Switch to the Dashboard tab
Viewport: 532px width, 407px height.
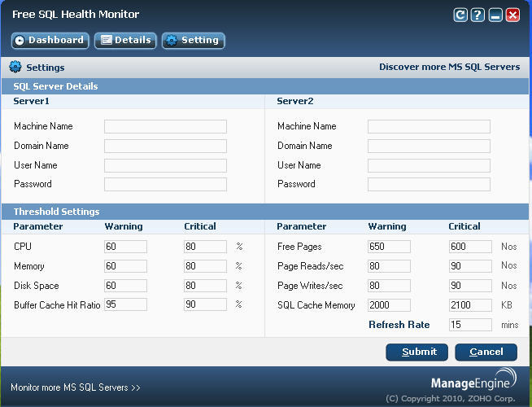[50, 41]
